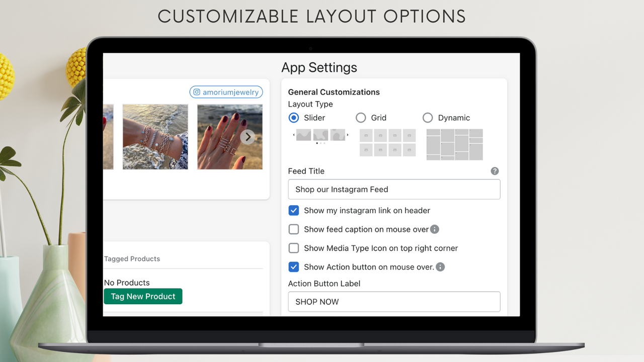Open the Feed Title help question mark
Screen dimensions: 644x362
[x=495, y=171]
